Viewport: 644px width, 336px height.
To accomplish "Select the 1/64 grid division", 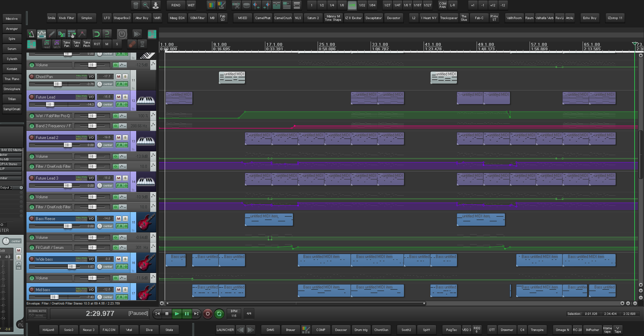I will (x=372, y=5).
